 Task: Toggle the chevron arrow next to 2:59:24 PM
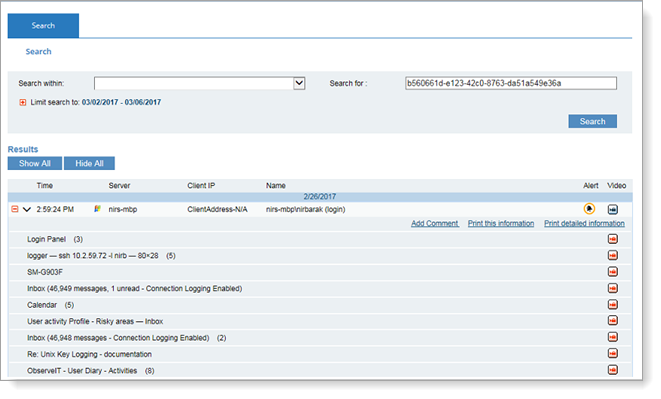click(x=27, y=209)
